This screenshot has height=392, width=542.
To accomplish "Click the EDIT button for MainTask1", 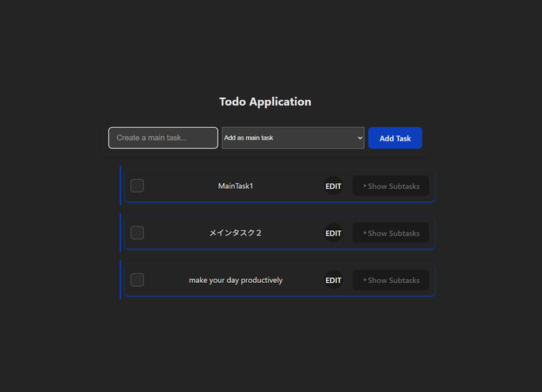I will 333,186.
